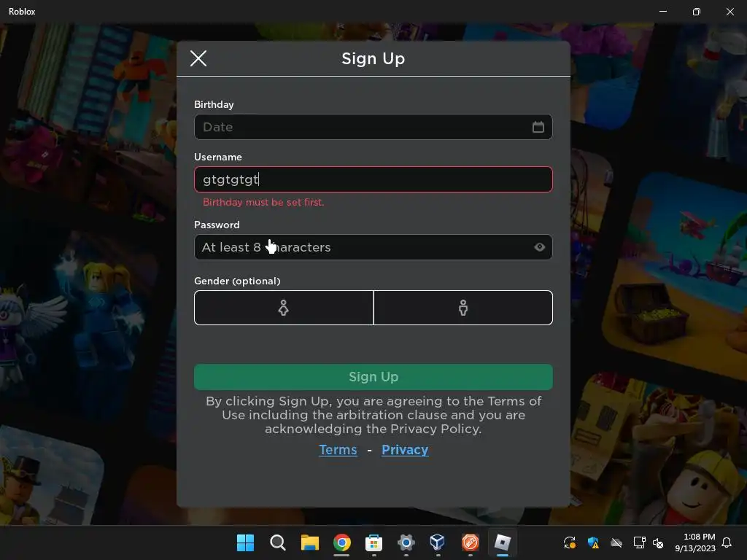This screenshot has width=747, height=560.
Task: Open the Terms link
Action: coord(338,449)
